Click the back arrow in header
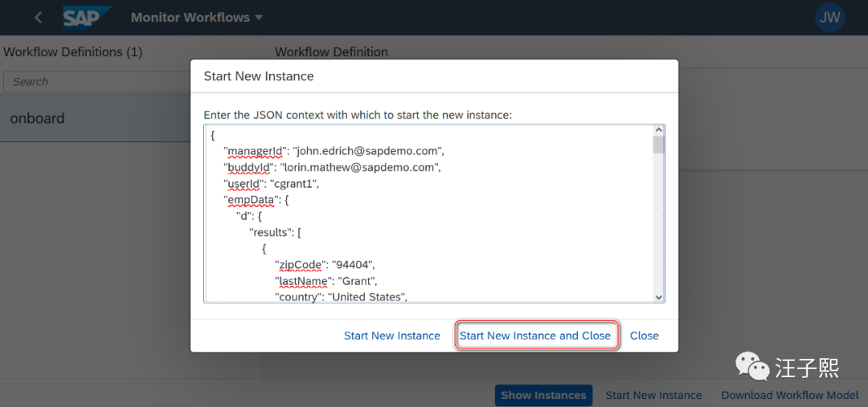Screen dimensions: 868x407 tap(39, 18)
